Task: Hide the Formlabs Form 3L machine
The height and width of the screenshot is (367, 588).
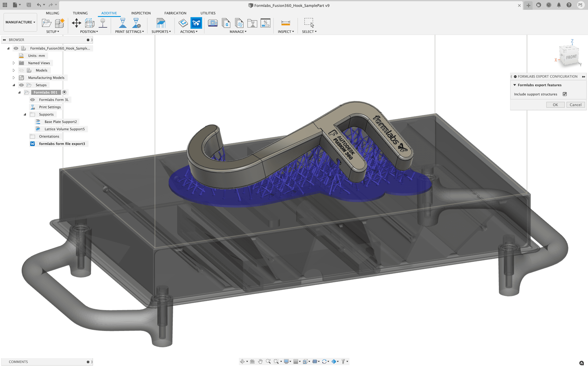Action: (x=33, y=99)
